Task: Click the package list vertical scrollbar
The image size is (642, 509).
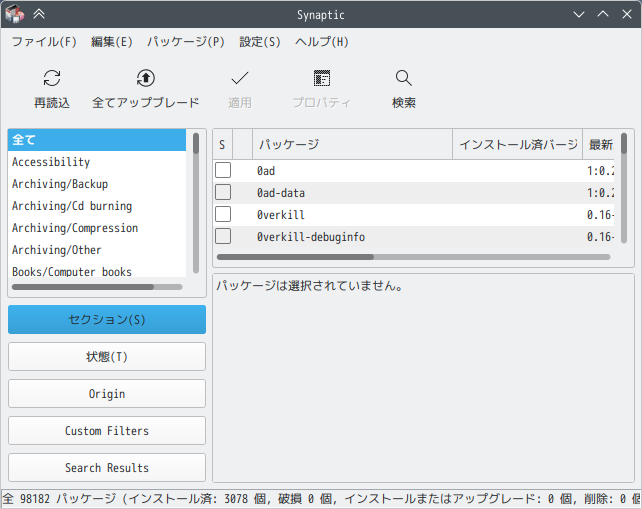Action: pos(624,188)
